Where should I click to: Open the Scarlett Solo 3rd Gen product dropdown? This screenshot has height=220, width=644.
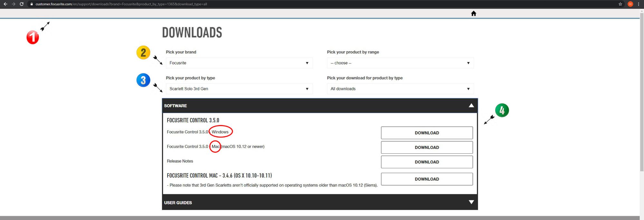coord(239,89)
